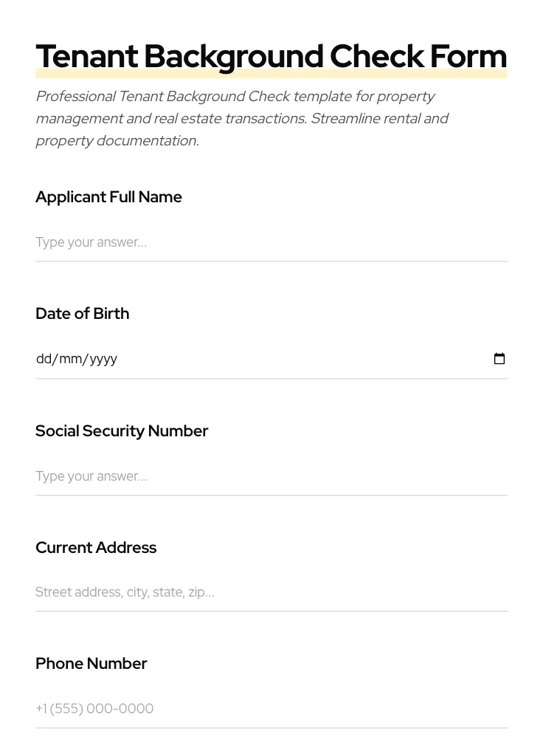Click the Date of Birth label

(82, 314)
